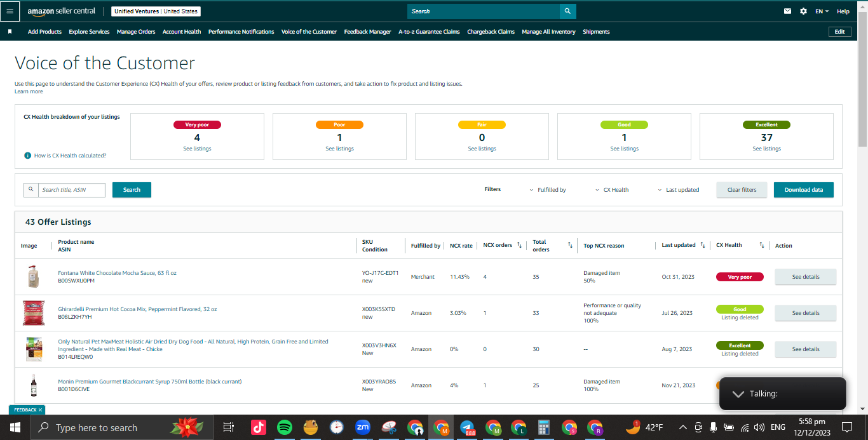Open Account Health page
The width and height of the screenshot is (868, 440).
[x=182, y=32]
